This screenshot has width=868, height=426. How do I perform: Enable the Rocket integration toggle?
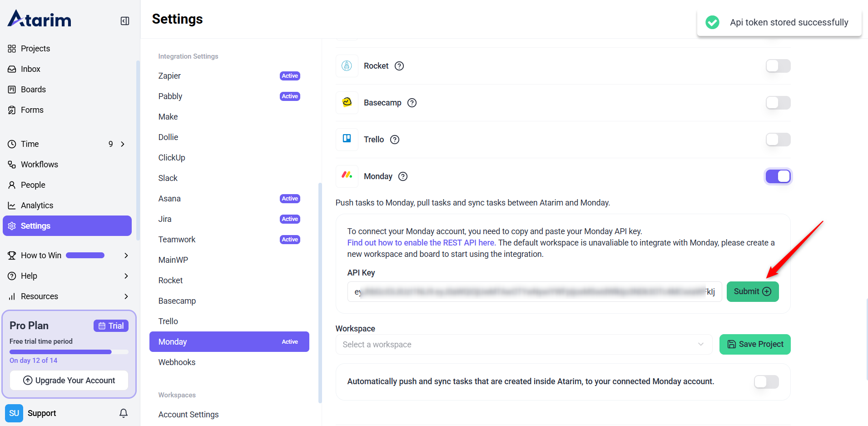(x=778, y=66)
